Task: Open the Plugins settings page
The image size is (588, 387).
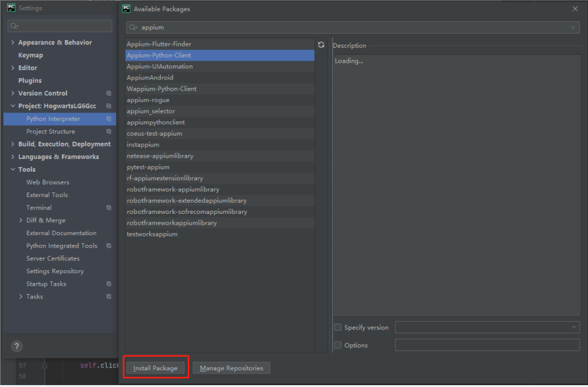Action: 30,81
